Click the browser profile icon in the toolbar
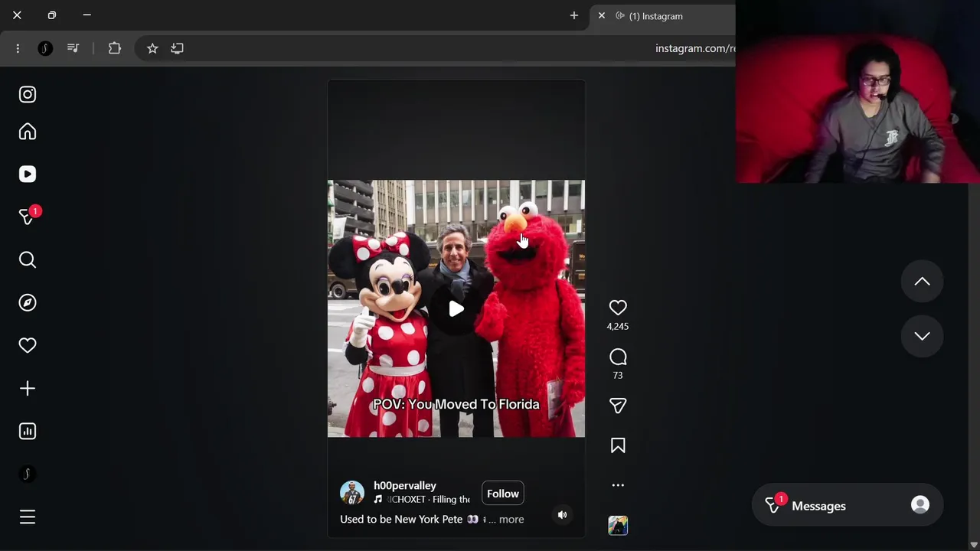 [45, 48]
